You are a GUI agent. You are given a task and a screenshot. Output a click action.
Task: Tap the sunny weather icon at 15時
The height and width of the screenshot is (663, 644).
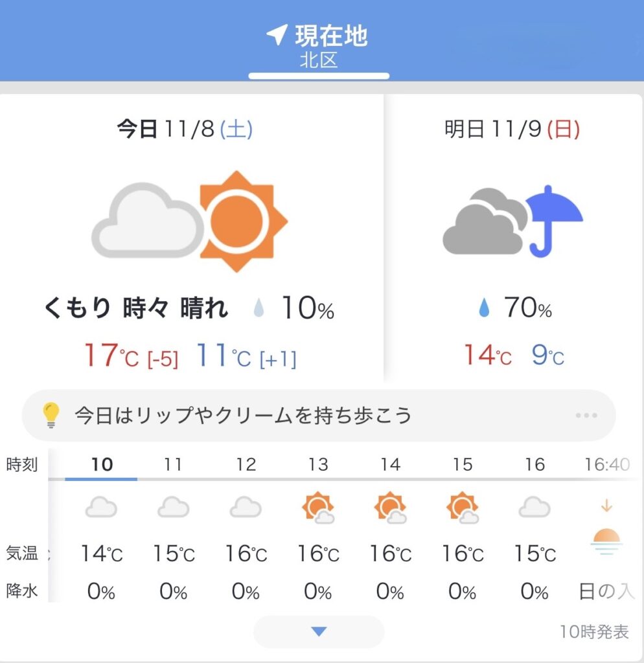click(x=463, y=508)
